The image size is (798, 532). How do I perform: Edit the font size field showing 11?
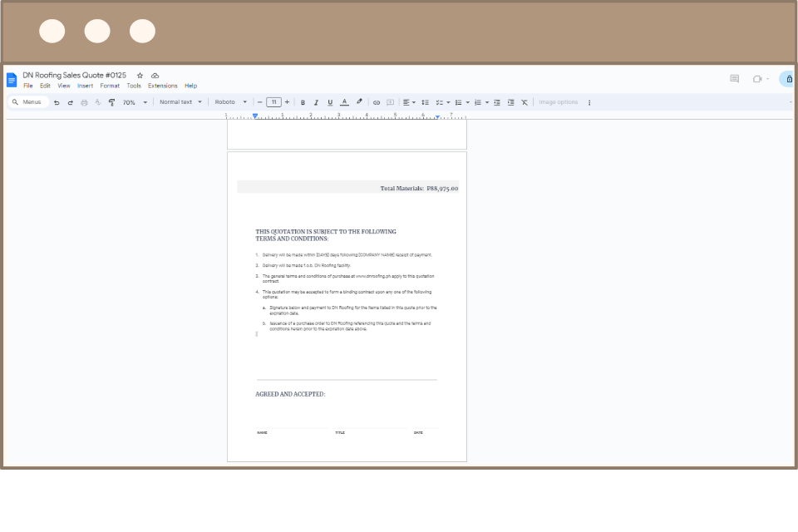273,102
